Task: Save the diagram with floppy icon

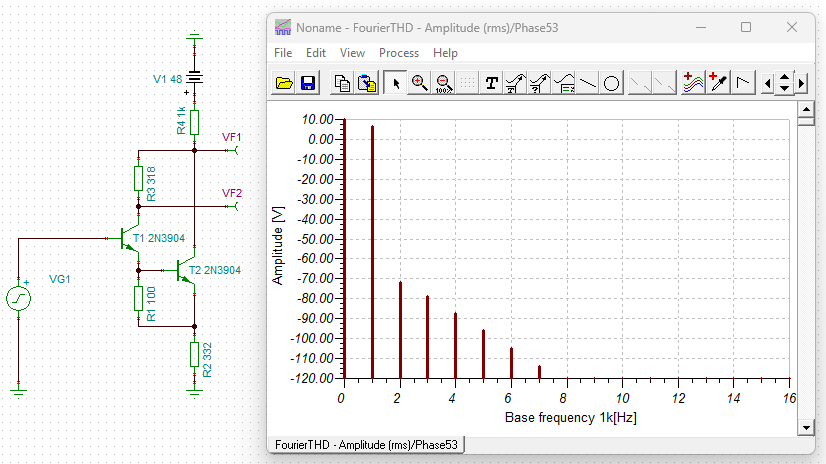Action: click(x=308, y=83)
